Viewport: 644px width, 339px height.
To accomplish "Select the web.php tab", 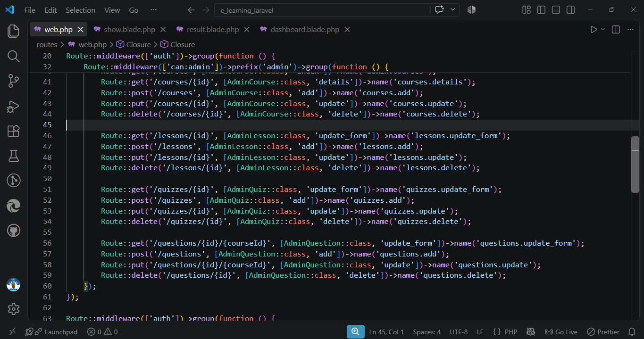I will 59,29.
